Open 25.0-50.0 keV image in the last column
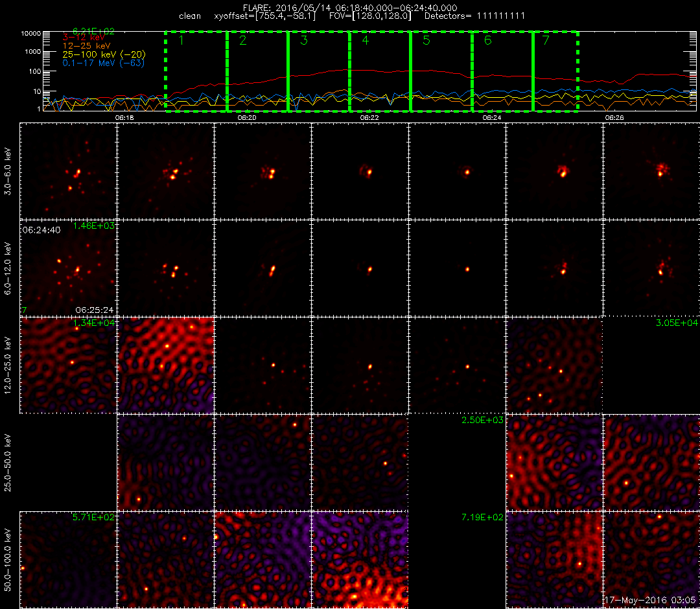This screenshot has width=700, height=609. click(x=651, y=463)
